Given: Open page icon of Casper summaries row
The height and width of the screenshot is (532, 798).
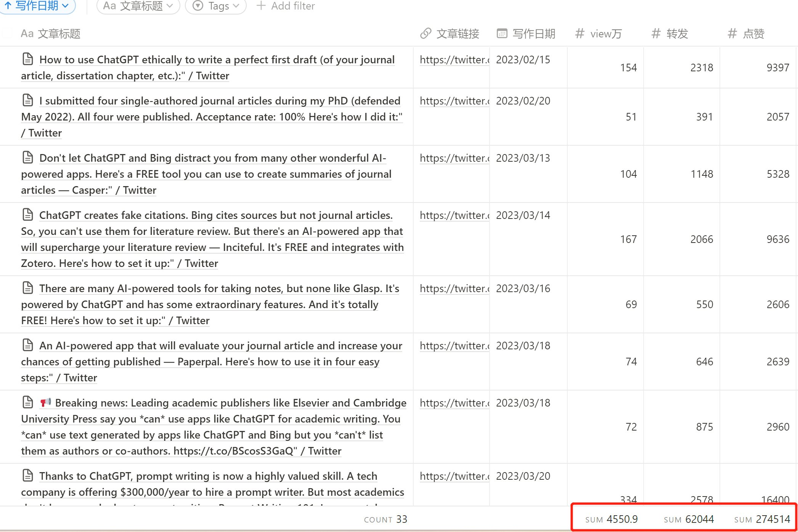Looking at the screenshot, I should (28, 158).
